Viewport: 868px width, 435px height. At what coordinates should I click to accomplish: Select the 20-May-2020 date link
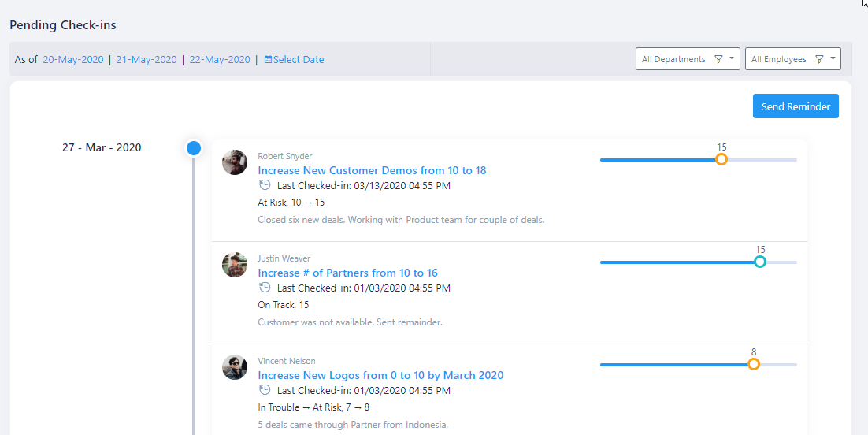tap(73, 59)
